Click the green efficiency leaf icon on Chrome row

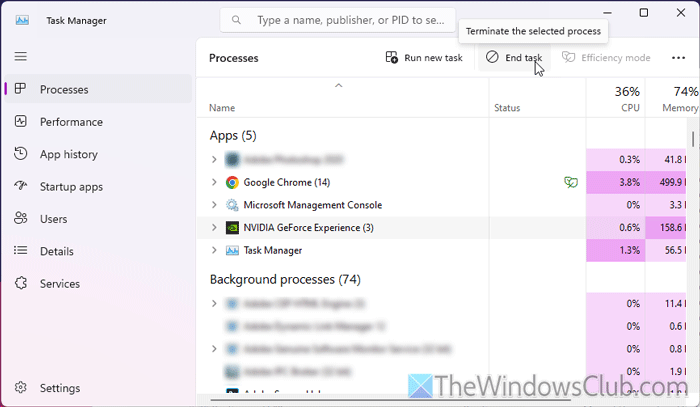(571, 182)
